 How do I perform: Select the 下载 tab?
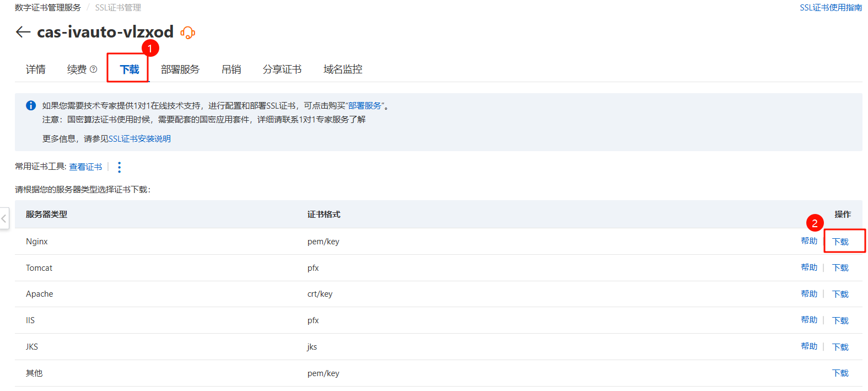(x=130, y=69)
